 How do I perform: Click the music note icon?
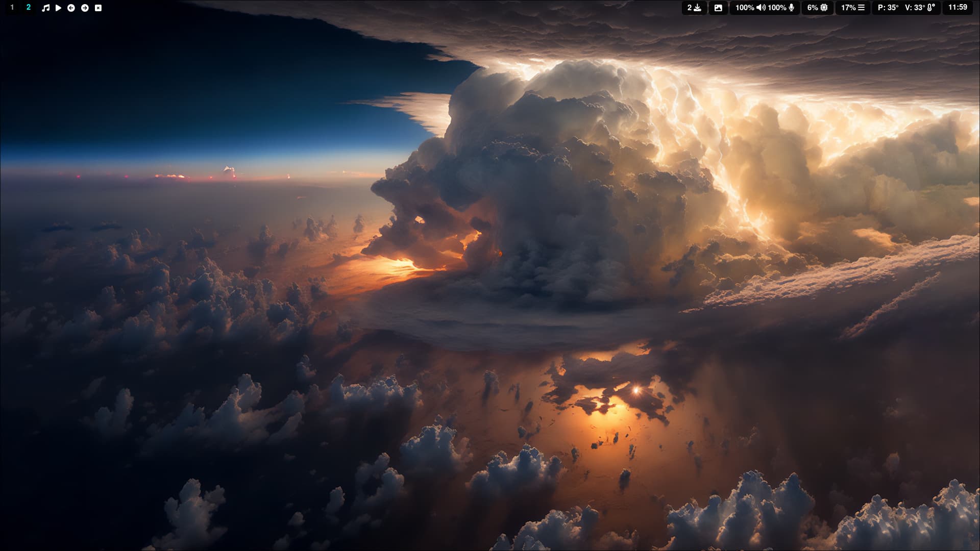45,8
